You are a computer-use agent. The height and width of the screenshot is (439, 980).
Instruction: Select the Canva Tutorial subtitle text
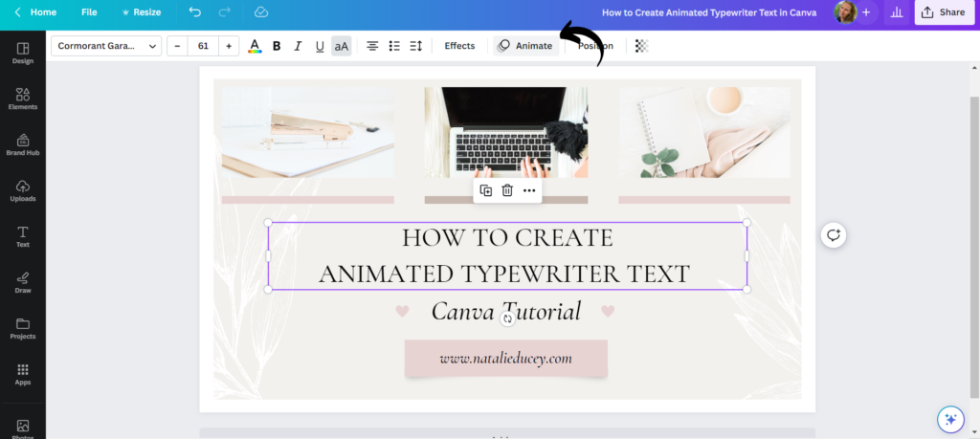(506, 311)
